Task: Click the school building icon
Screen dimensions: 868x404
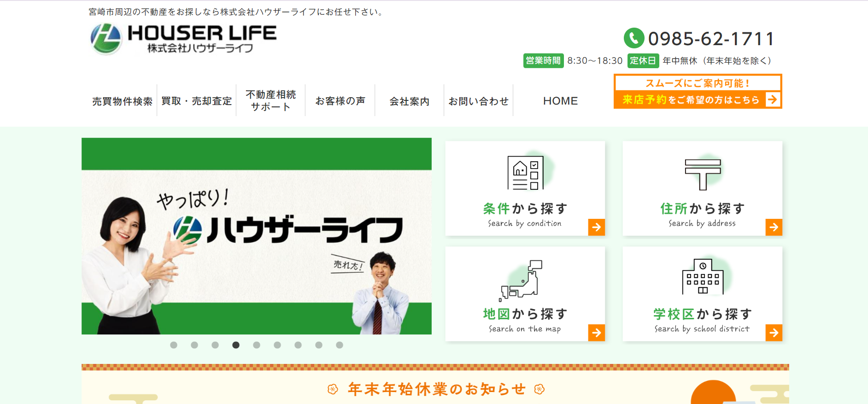Action: coord(703,276)
